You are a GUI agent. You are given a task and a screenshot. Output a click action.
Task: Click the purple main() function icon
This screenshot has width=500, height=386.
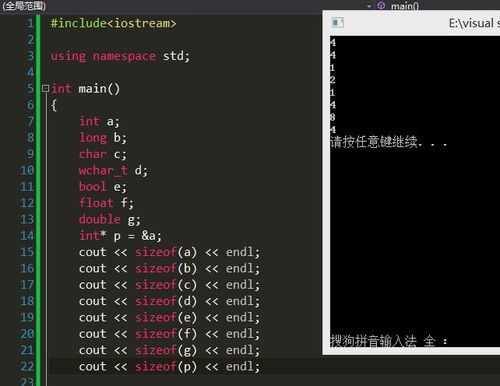[381, 6]
